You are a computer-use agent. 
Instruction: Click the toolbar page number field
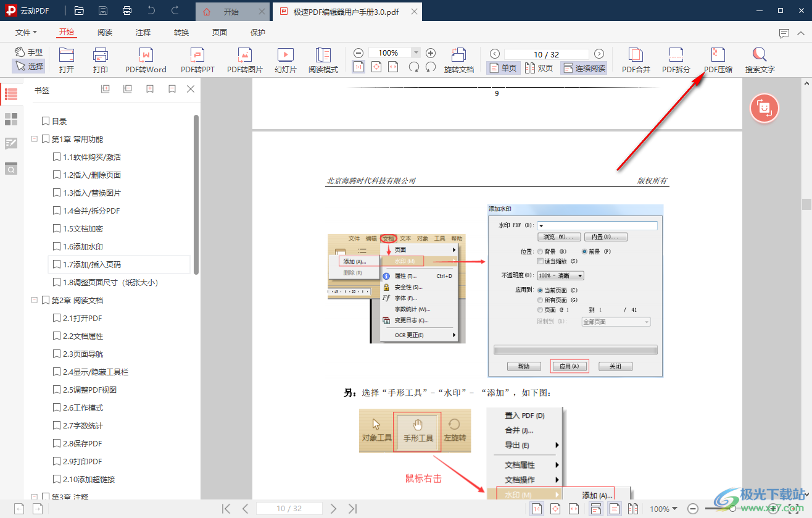(x=547, y=54)
